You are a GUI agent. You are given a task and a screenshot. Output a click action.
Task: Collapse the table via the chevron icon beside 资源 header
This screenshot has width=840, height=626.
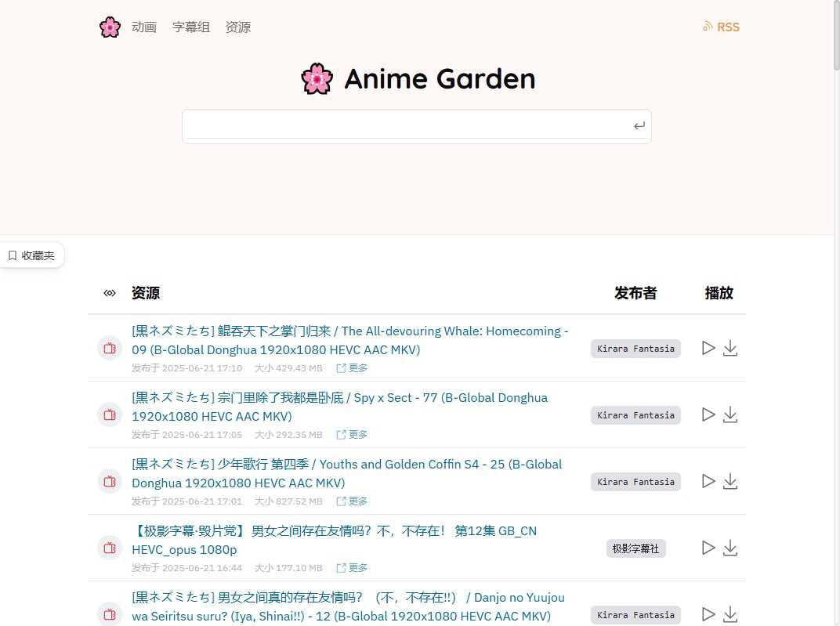tap(109, 293)
